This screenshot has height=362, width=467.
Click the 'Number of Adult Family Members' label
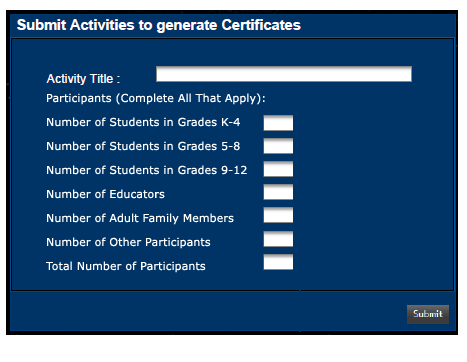click(140, 218)
